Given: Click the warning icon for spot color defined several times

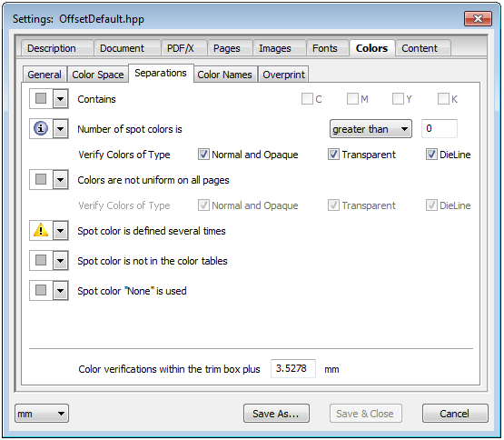Looking at the screenshot, I should (x=41, y=231).
